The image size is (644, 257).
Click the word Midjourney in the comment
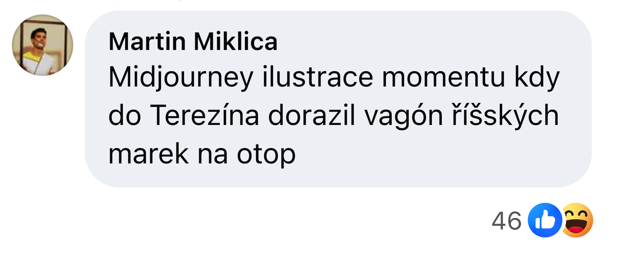point(181,78)
